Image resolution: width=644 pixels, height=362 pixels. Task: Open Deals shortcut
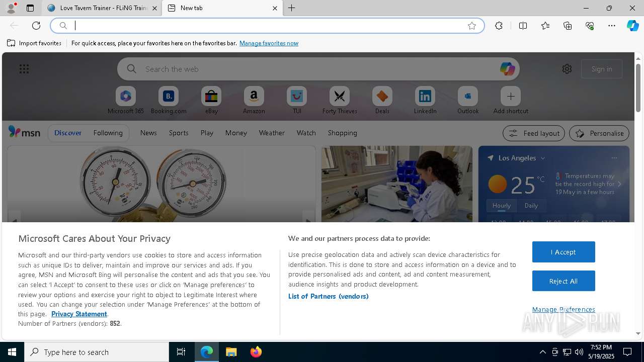[382, 101]
